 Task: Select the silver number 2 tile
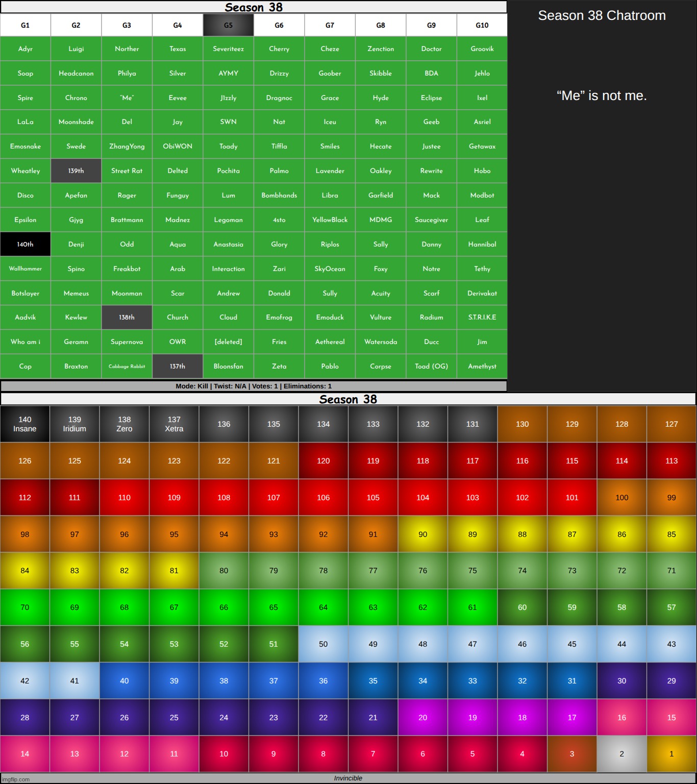[621, 754]
